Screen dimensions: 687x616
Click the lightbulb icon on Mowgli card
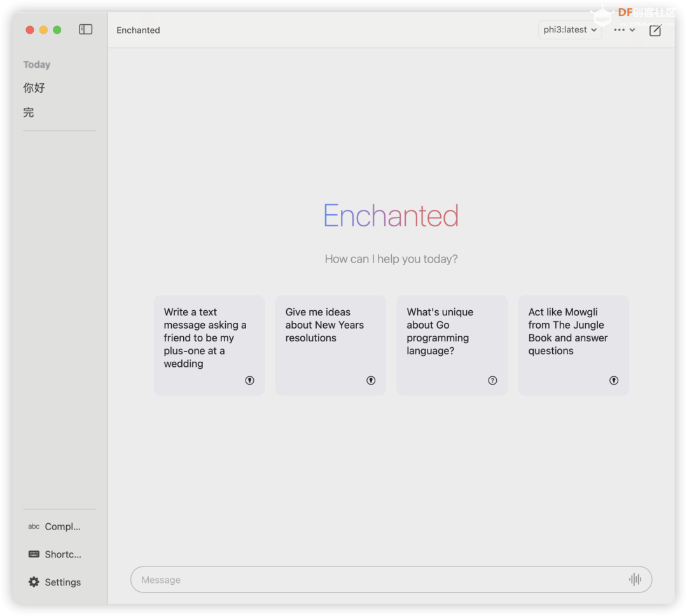tap(614, 380)
